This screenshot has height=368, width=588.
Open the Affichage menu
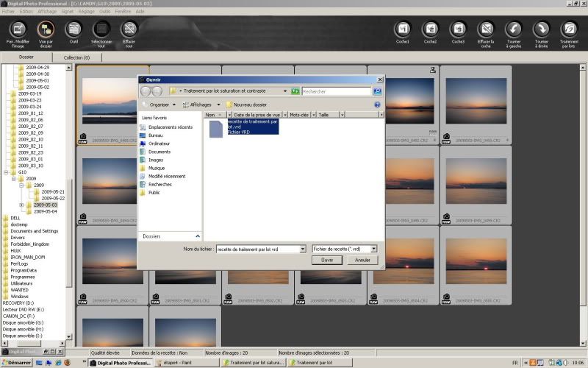(47, 11)
